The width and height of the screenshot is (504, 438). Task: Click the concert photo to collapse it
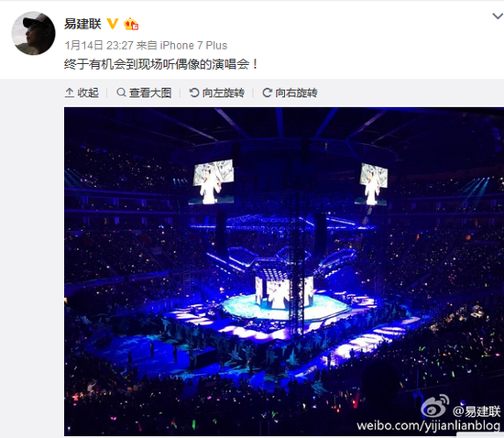tap(284, 271)
